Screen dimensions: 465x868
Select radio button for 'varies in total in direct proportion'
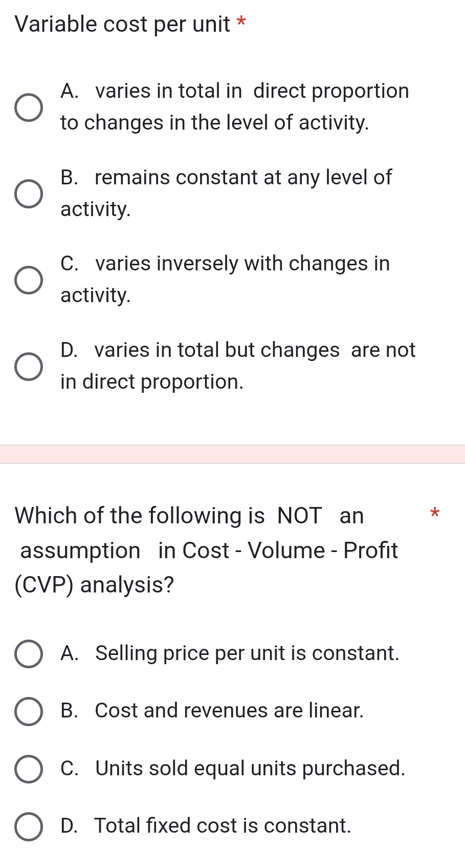click(28, 108)
